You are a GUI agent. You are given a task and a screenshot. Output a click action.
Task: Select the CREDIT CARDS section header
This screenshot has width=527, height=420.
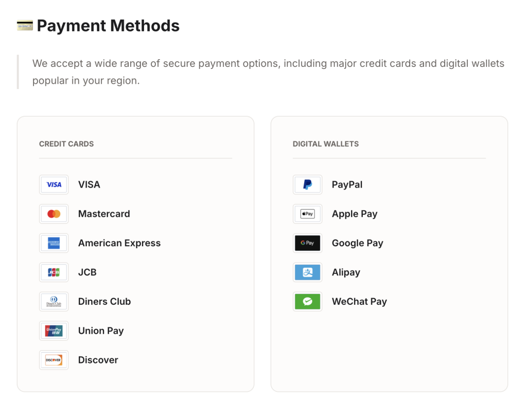pyautogui.click(x=66, y=144)
